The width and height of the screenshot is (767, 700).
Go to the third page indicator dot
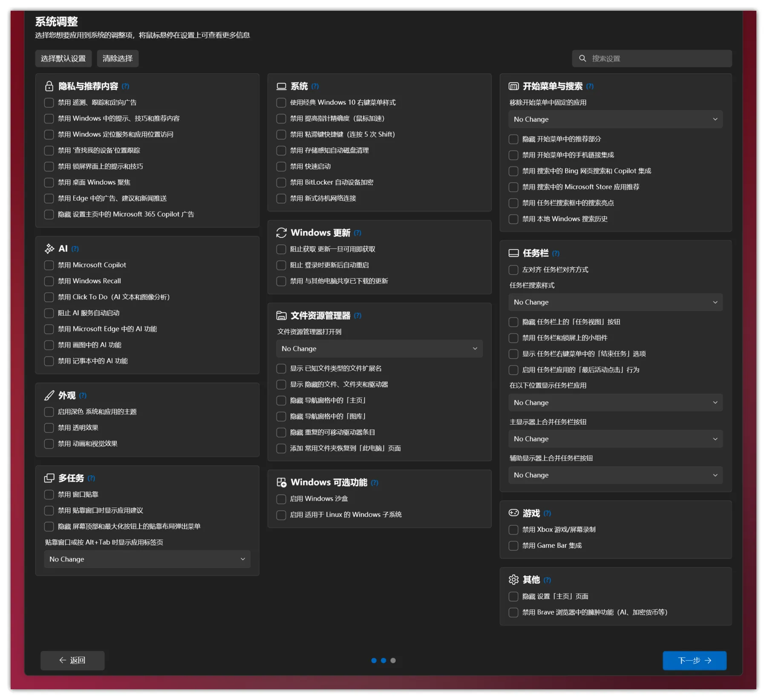tap(393, 660)
